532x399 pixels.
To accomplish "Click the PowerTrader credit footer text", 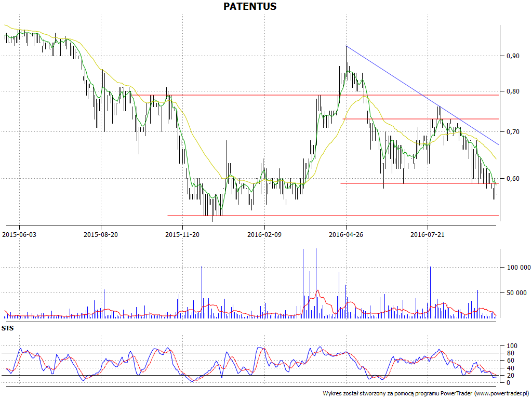I will click(426, 393).
